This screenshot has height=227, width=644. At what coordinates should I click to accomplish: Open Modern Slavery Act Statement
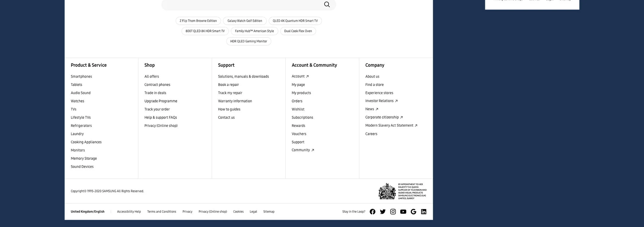pos(391,125)
